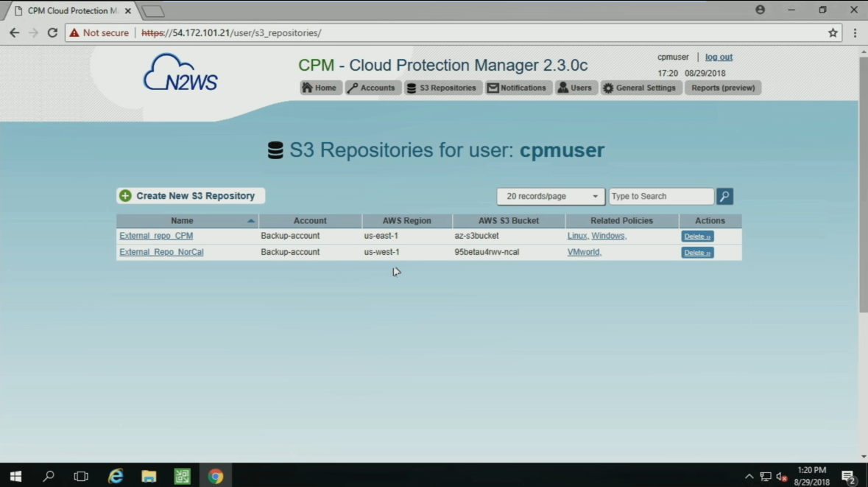Open a new browser tab
Screen dimensions: 868x487
click(153, 11)
